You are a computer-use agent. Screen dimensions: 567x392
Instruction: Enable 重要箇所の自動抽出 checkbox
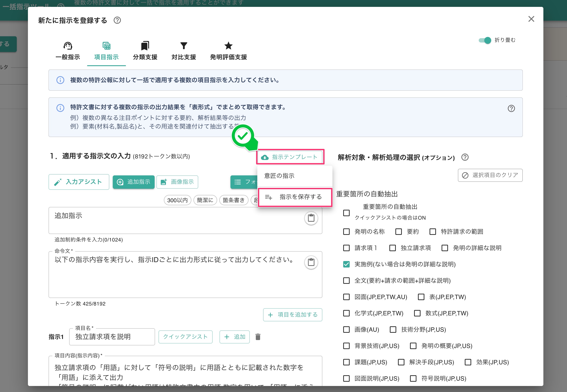(346, 213)
